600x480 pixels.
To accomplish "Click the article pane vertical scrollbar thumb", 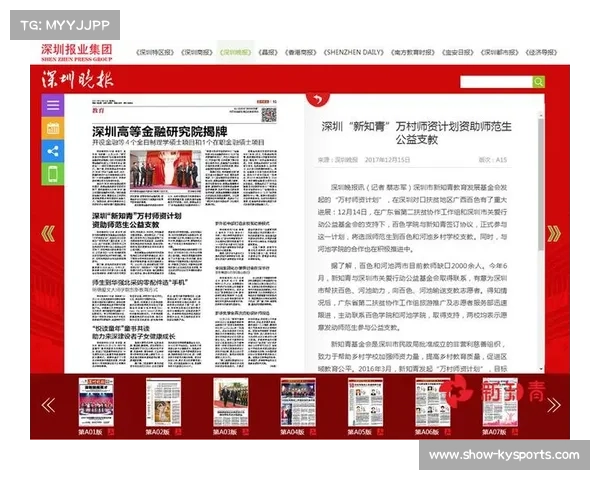I will click(x=541, y=185).
